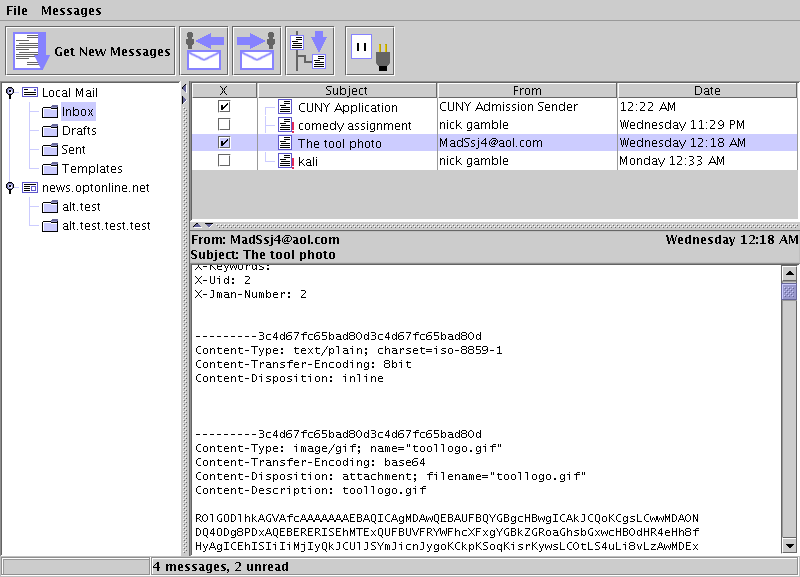Click the receive mail envelope toolbar icon
Viewport: 800px width, 577px height.
click(205, 51)
